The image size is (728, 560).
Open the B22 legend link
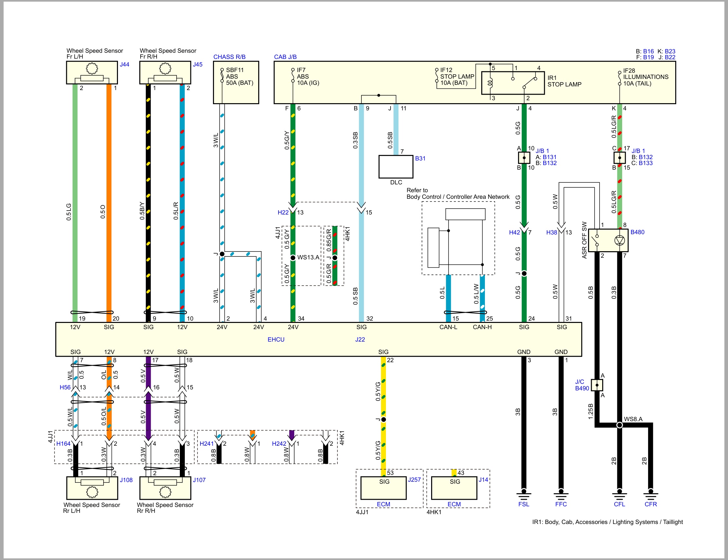(x=670, y=57)
